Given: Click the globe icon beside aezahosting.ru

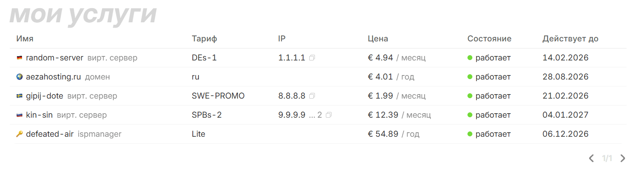Looking at the screenshot, I should (x=19, y=77).
